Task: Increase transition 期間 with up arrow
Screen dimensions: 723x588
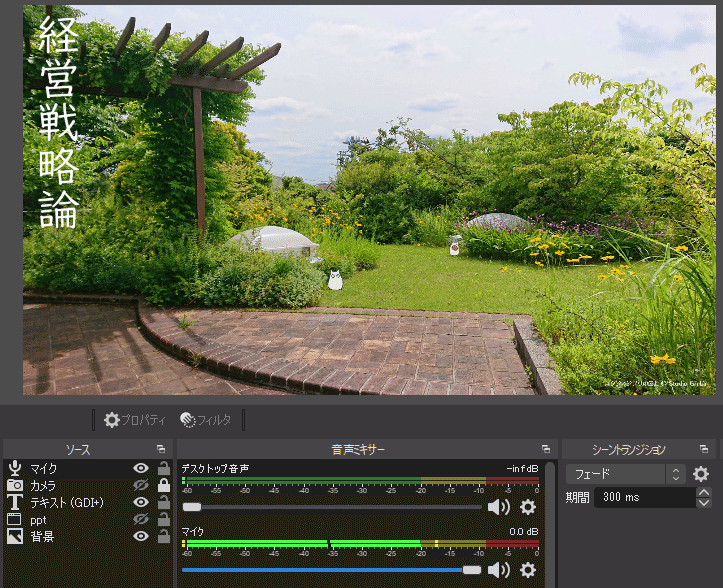Action: 704,492
